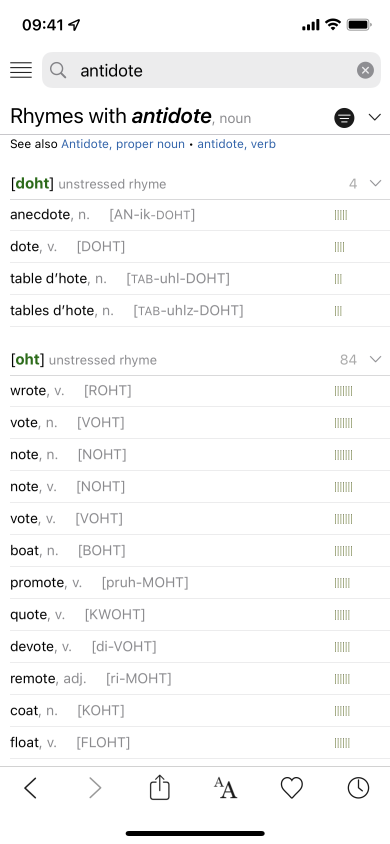Open the hamburger menu
390x844 pixels.
coord(21,70)
